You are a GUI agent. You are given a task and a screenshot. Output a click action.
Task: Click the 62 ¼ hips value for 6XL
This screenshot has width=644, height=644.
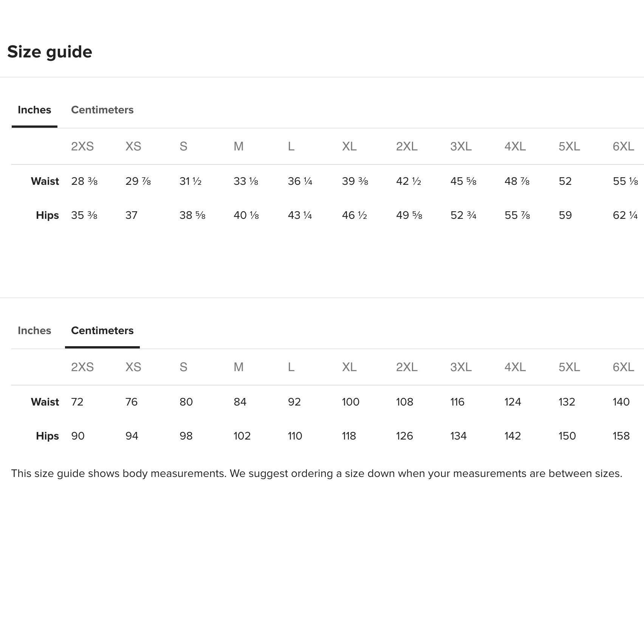pyautogui.click(x=625, y=215)
